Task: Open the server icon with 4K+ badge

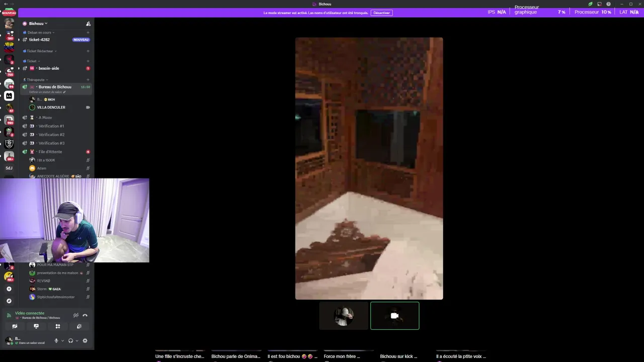Action: (x=9, y=276)
